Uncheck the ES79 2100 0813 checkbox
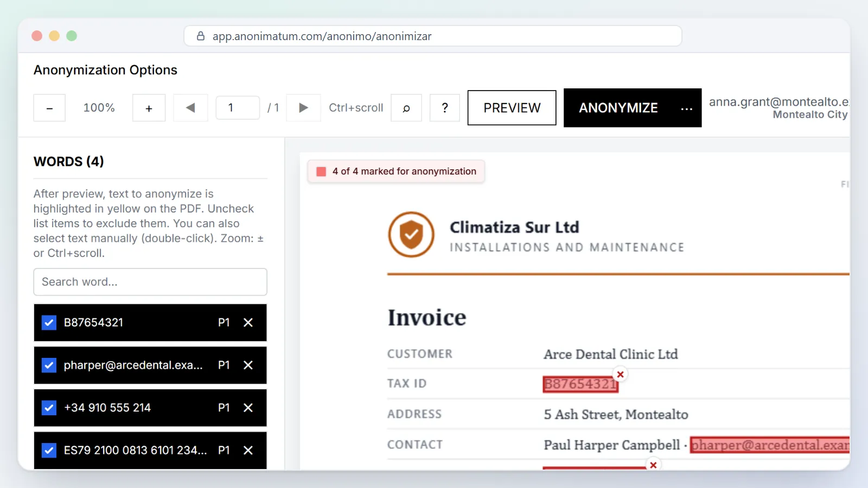868x488 pixels. 49,450
